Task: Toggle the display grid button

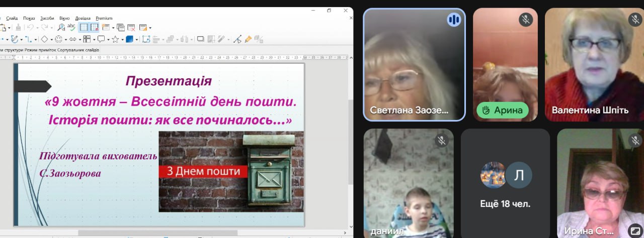Action: point(84,28)
